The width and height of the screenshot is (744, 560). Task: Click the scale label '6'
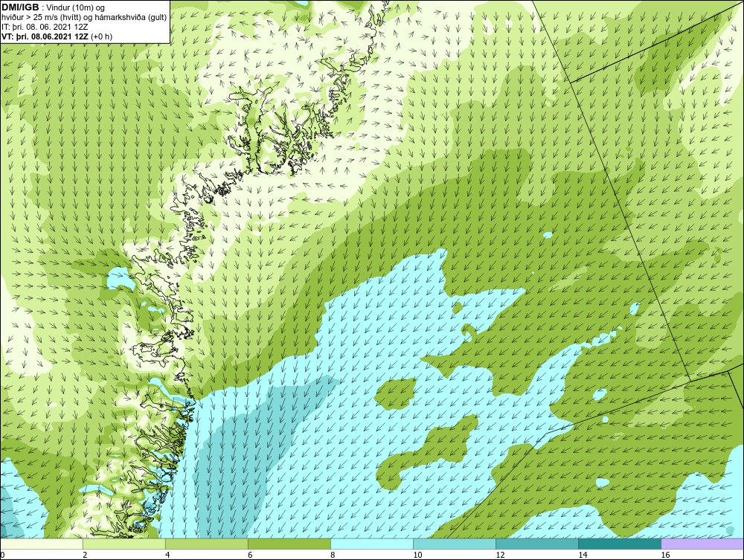(x=249, y=556)
